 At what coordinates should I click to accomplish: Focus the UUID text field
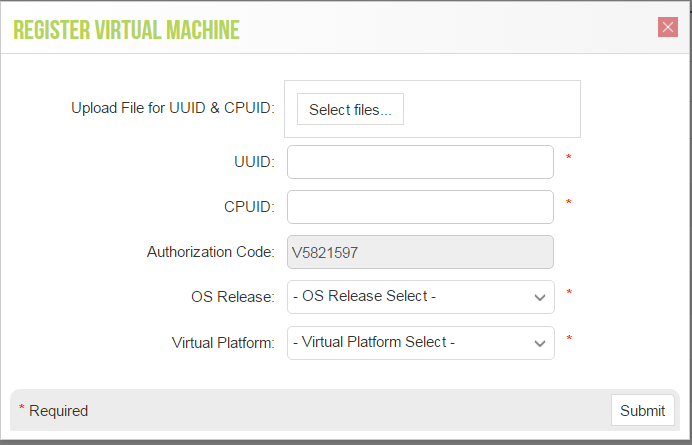420,162
